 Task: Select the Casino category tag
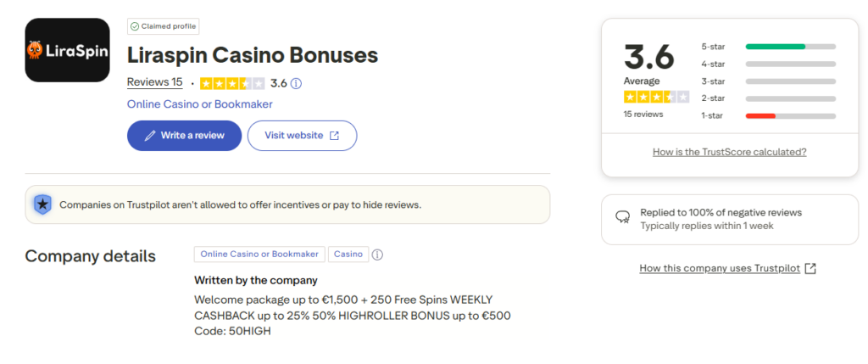(348, 254)
